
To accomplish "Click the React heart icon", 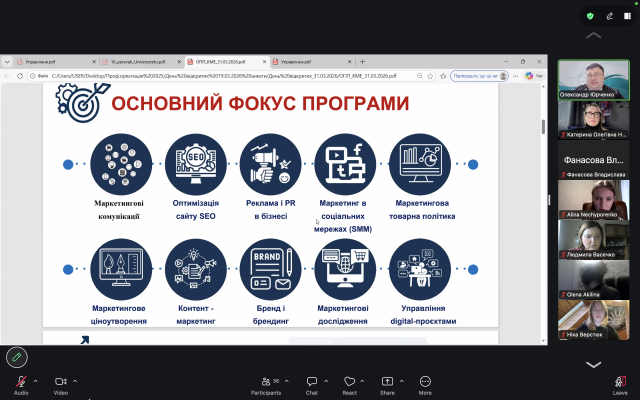I will 349,381.
